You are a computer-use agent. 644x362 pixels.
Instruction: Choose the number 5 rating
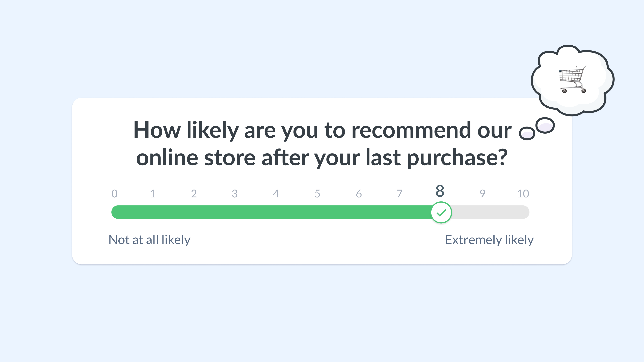(x=317, y=194)
